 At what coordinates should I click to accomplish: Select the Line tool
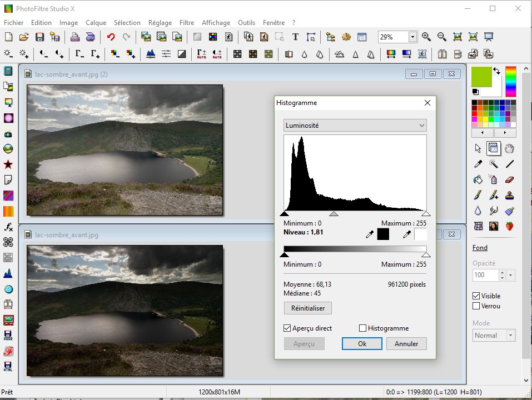[509, 164]
